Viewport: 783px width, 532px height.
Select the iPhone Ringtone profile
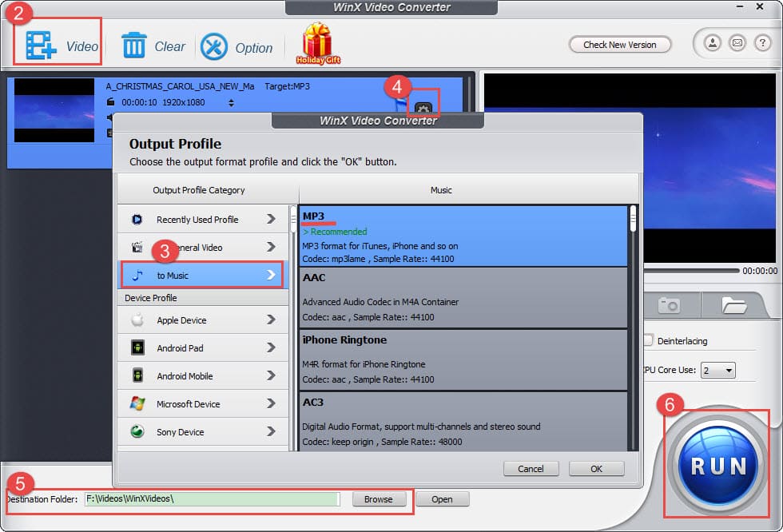463,359
